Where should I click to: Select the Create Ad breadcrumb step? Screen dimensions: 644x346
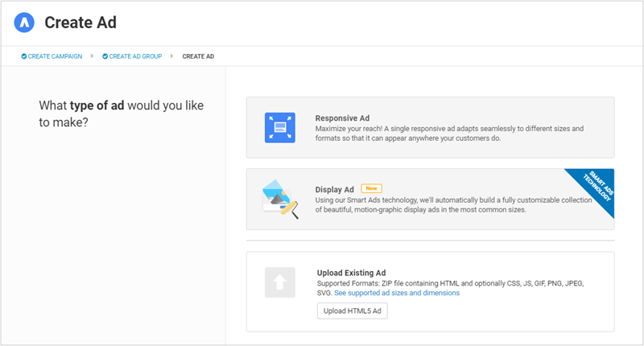[x=198, y=56]
